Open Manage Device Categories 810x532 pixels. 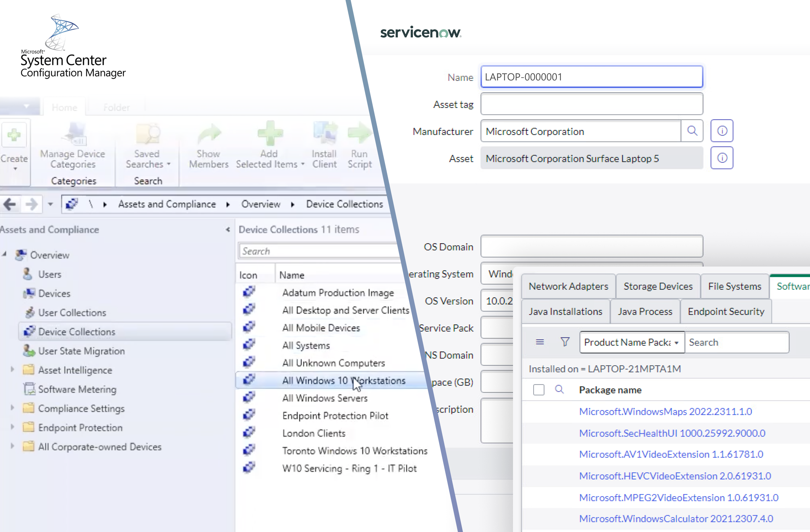pos(73,145)
